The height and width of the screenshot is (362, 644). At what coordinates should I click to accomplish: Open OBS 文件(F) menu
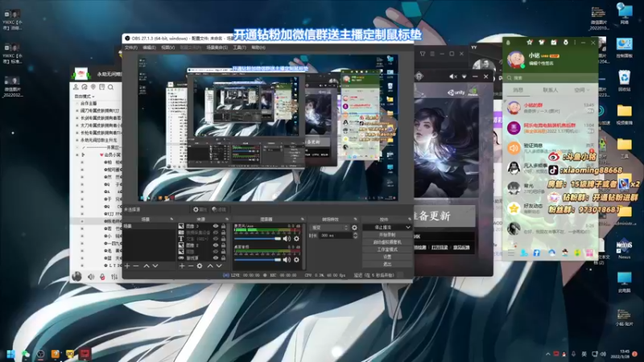click(x=131, y=47)
